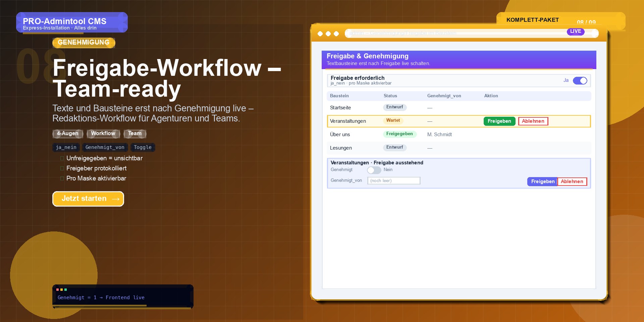Image resolution: width=644 pixels, height=322 pixels.
Task: Click the orange Wartet status badge
Action: [393, 121]
